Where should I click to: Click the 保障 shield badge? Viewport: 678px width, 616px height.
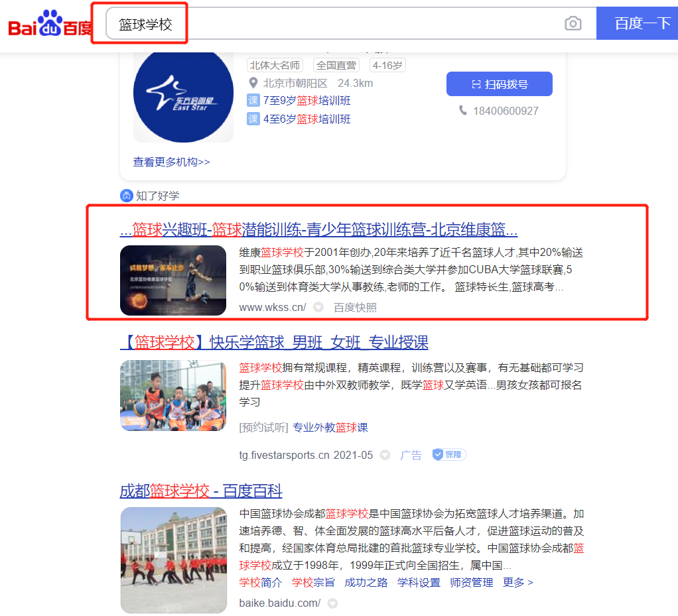pos(449,455)
